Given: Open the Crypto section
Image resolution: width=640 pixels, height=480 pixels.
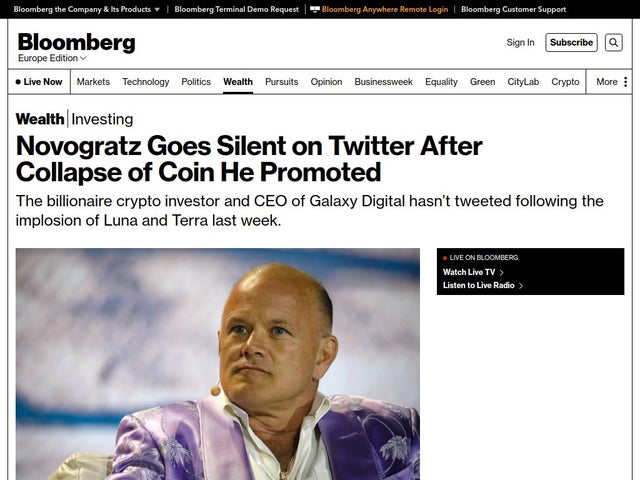Looking at the screenshot, I should point(565,82).
